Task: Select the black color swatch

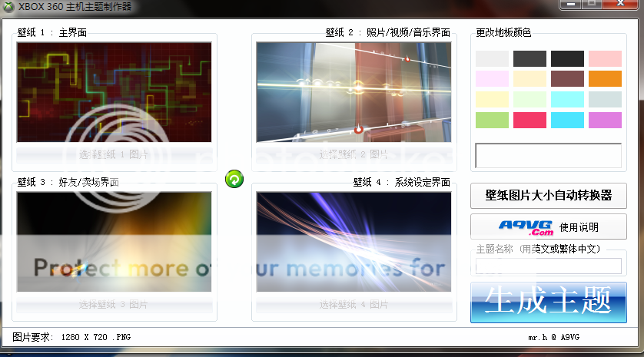Action: (567, 58)
